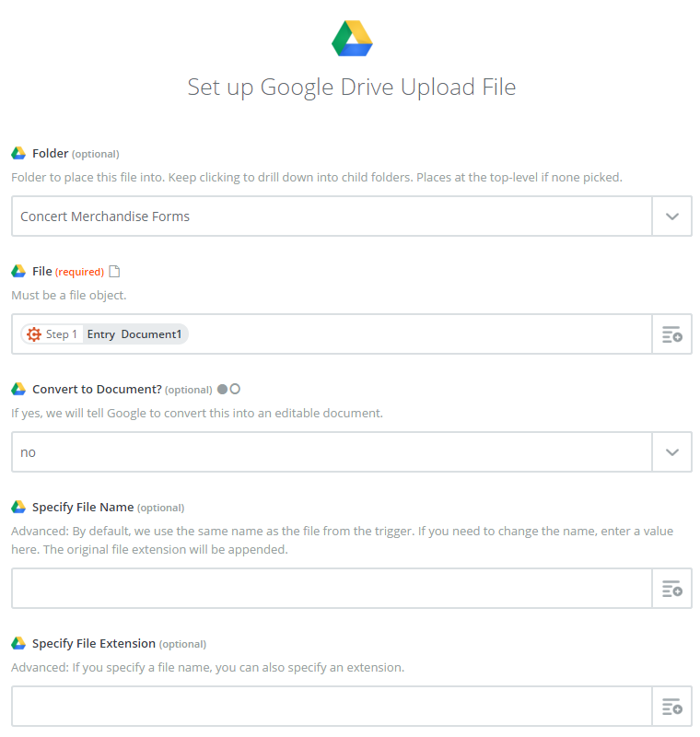Click the 'Folder' field label
This screenshot has height=737, width=700.
click(51, 153)
